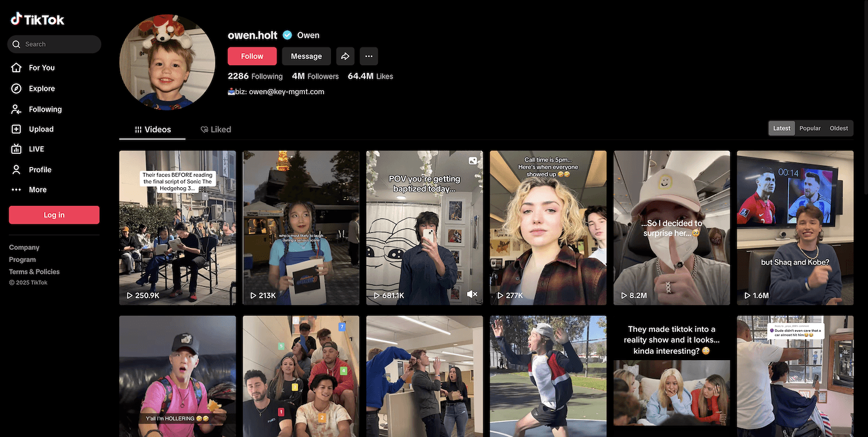Follow the owen.holt account

coord(252,56)
